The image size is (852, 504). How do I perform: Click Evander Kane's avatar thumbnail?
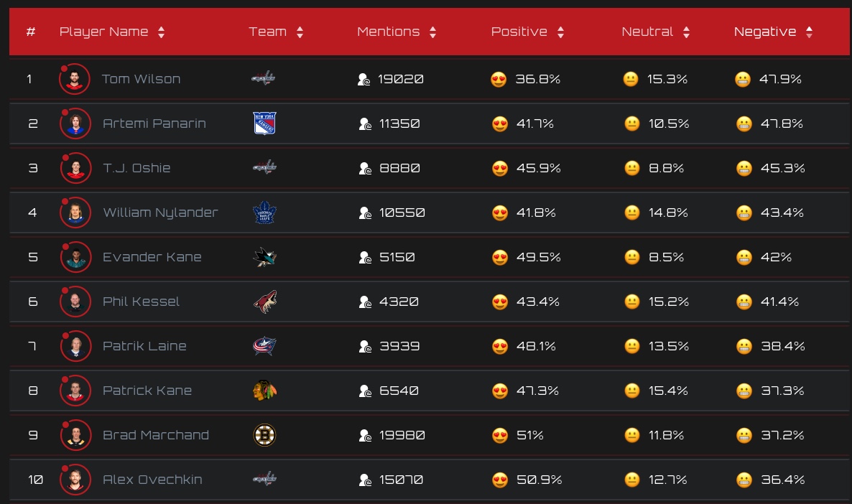tap(75, 257)
